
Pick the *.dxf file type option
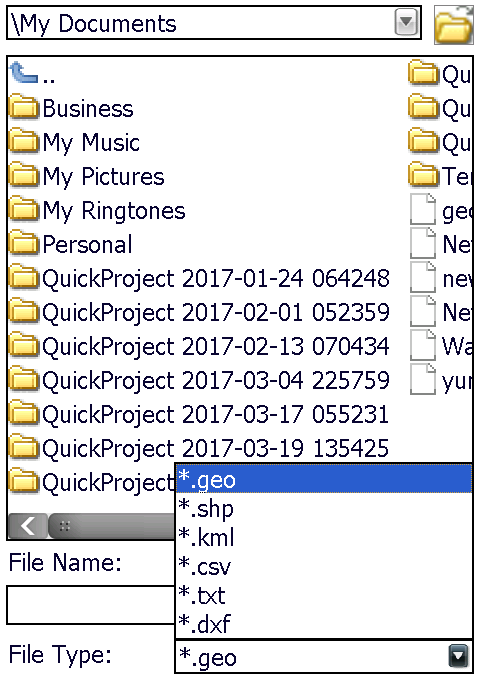[x=324, y=624]
